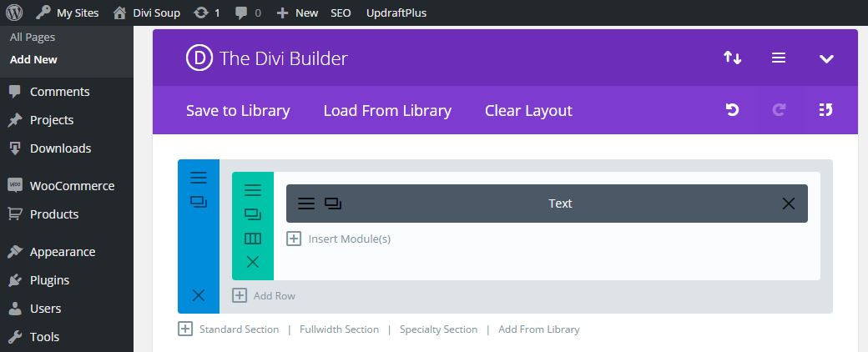Click the undo icon
Screen dimensions: 868x352
733,109
